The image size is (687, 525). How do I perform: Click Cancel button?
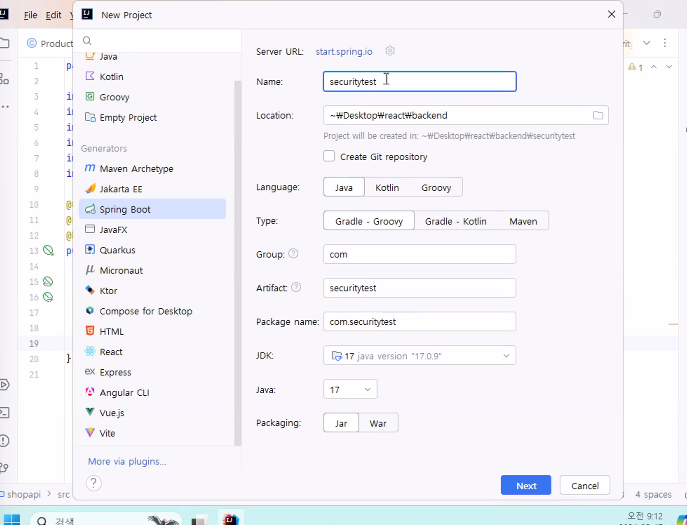pyautogui.click(x=585, y=485)
